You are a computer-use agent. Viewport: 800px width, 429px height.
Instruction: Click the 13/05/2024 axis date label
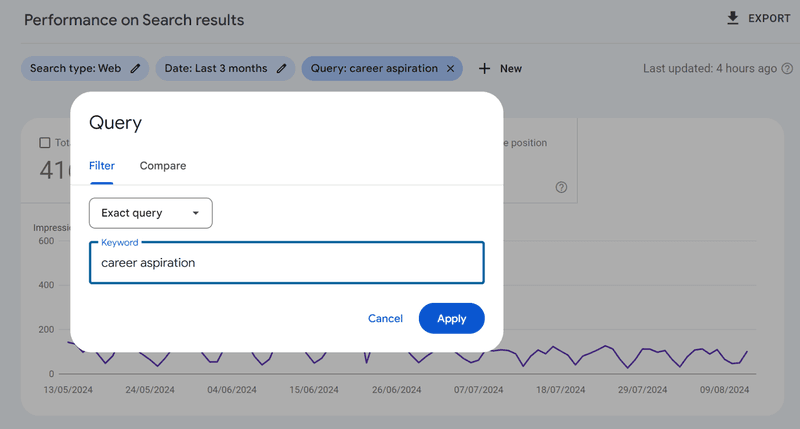[68, 390]
